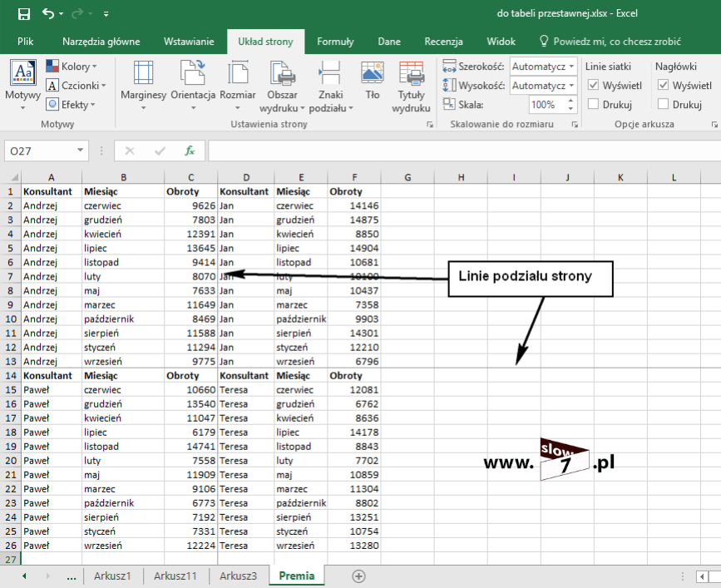
Task: Go to the next sheet tab
Action: [x=47, y=576]
